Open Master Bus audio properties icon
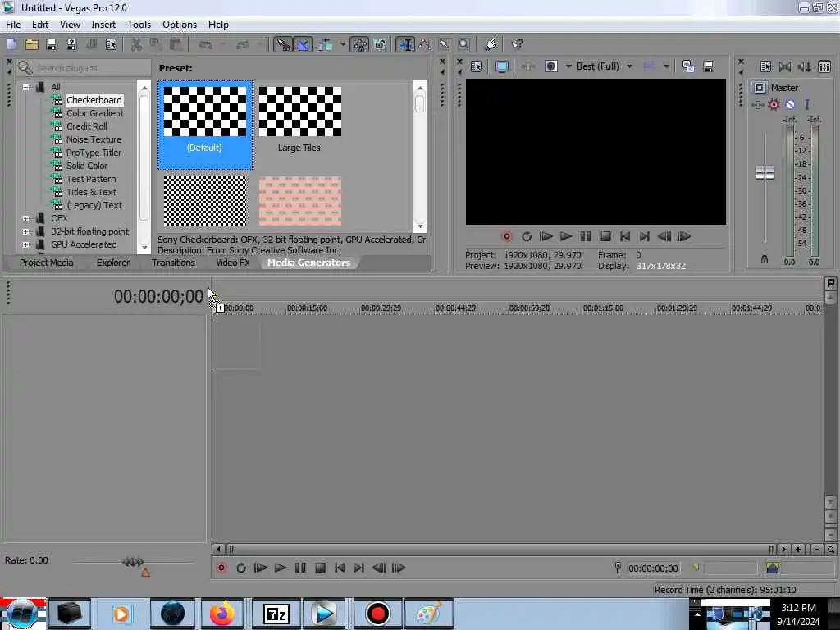Image resolution: width=840 pixels, height=630 pixels. [x=765, y=66]
